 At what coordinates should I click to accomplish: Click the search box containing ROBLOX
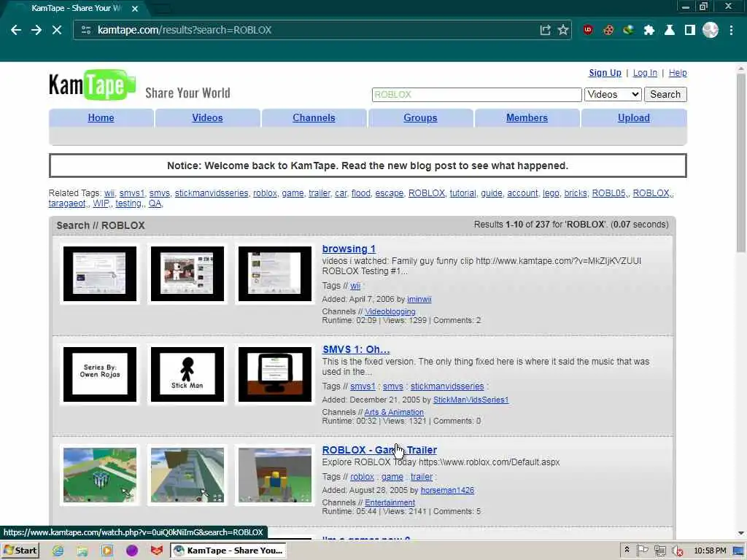(476, 94)
